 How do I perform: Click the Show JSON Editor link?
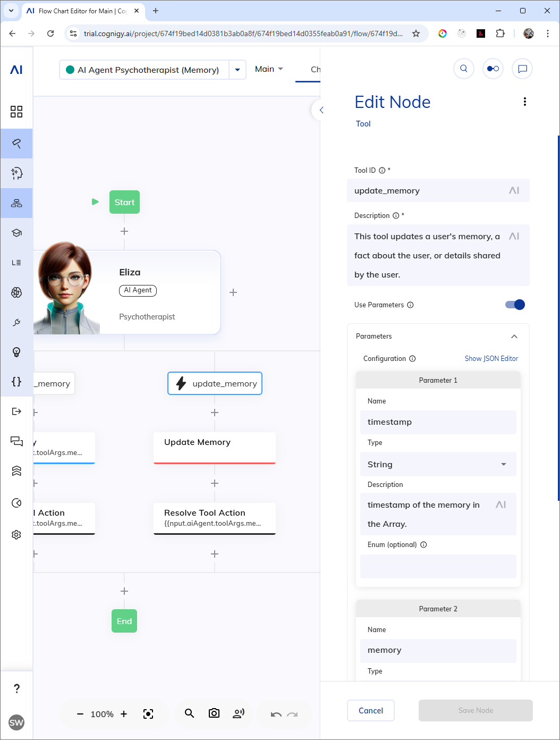(491, 359)
